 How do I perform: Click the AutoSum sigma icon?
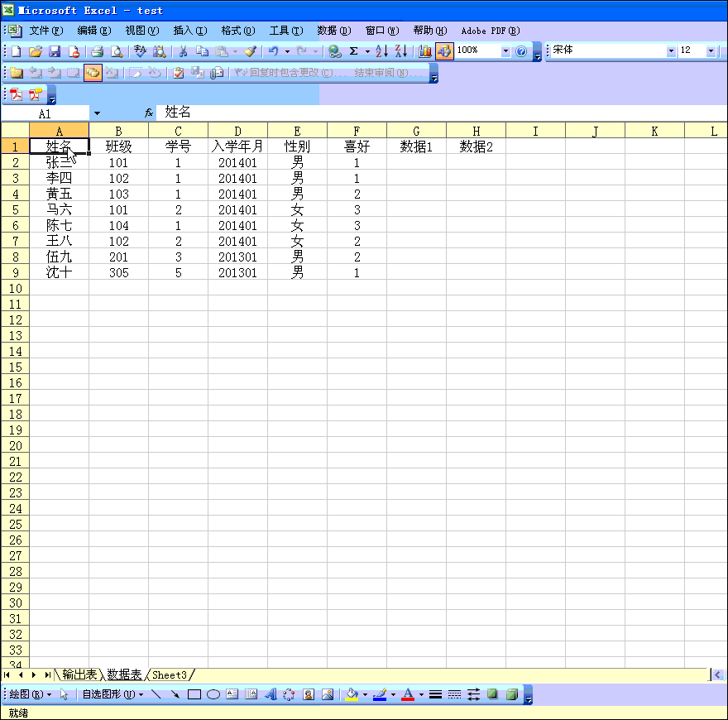click(x=353, y=51)
